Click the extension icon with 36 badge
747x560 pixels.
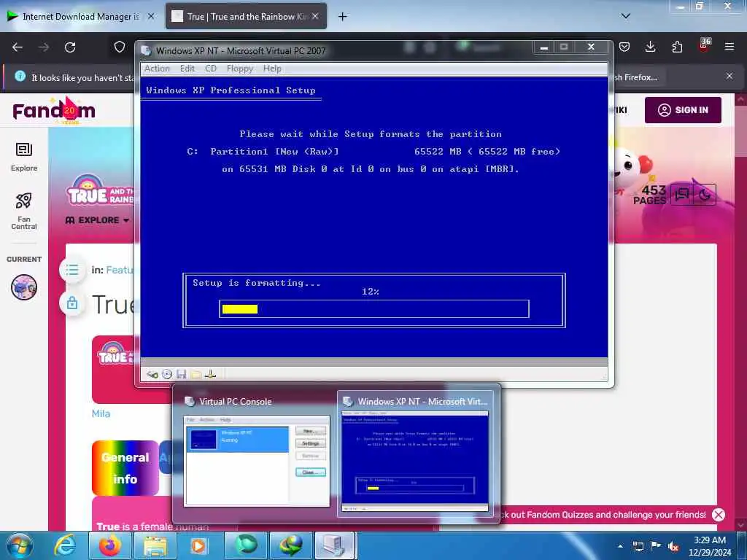click(x=704, y=46)
